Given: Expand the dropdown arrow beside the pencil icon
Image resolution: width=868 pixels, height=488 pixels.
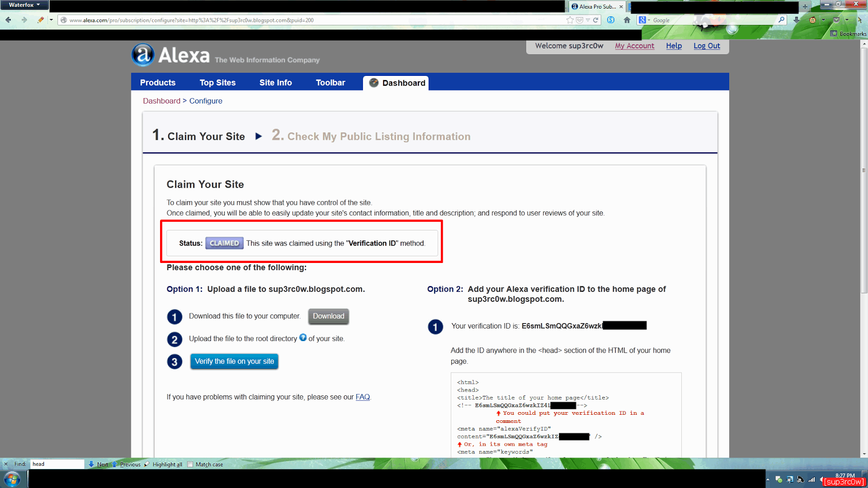Looking at the screenshot, I should tap(52, 20).
